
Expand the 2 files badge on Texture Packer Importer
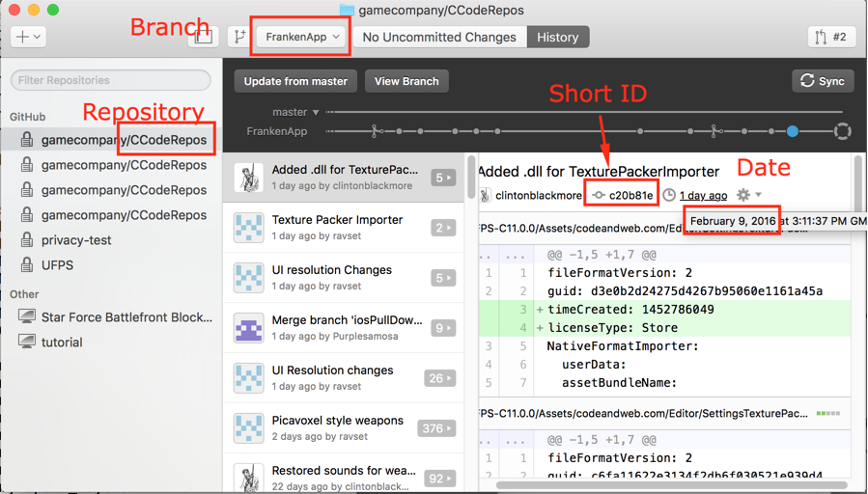tap(443, 228)
